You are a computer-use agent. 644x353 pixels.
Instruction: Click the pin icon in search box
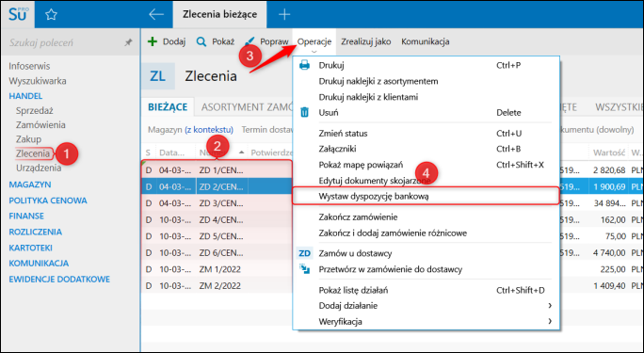tap(129, 42)
